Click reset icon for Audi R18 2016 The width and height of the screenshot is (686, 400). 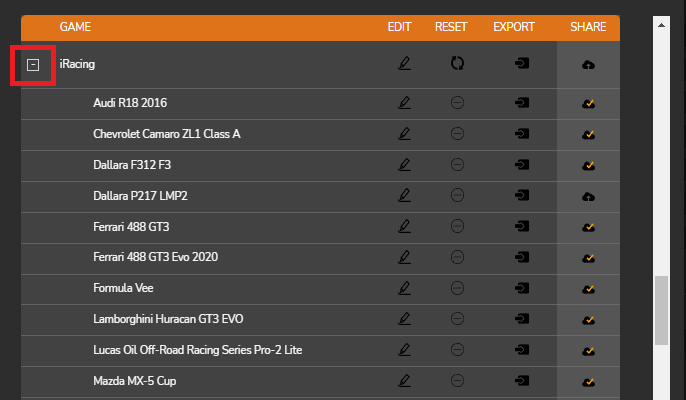pyautogui.click(x=457, y=103)
